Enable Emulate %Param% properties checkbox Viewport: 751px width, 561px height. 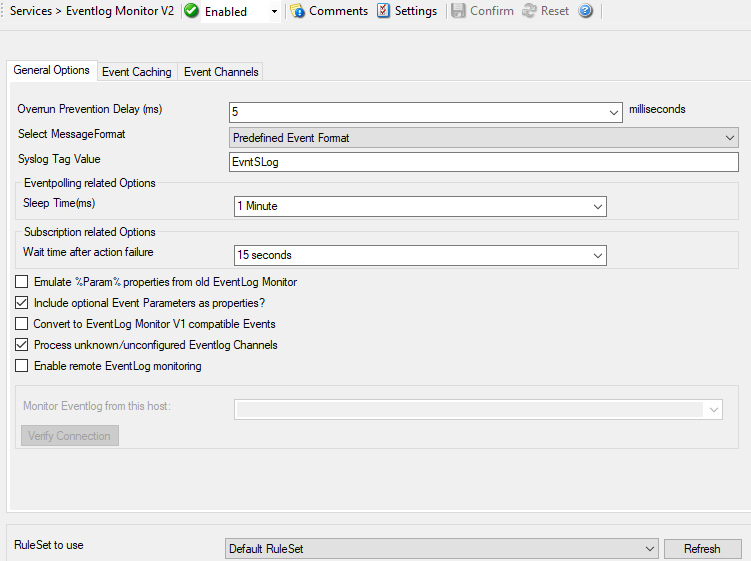(x=22, y=282)
